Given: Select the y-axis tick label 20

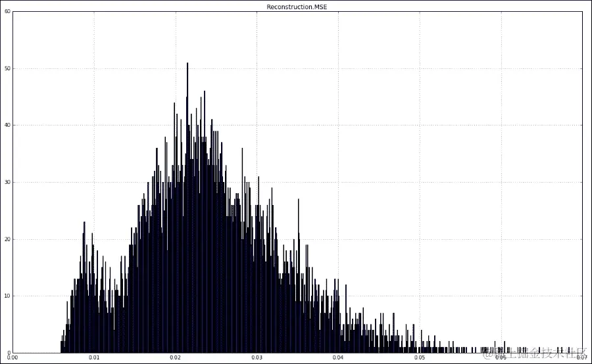Looking at the screenshot, I should pos(7,239).
